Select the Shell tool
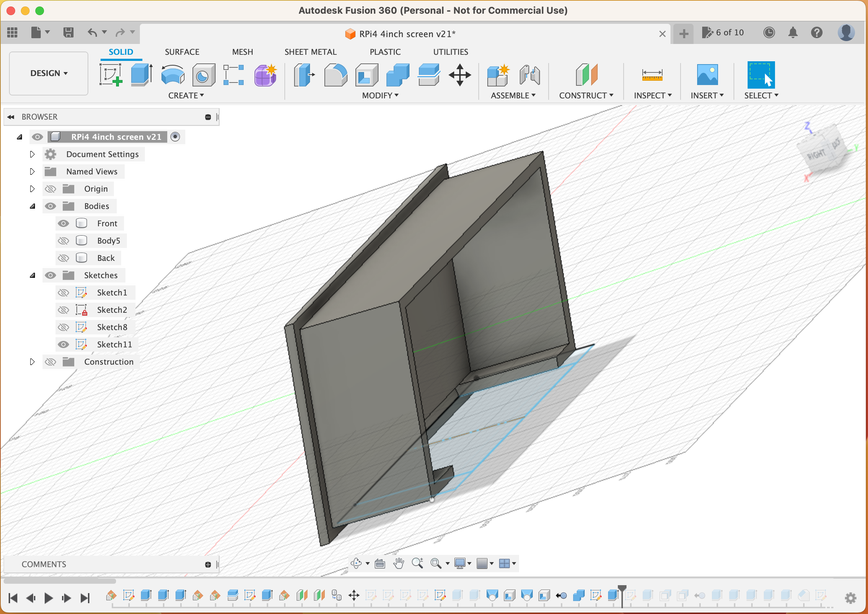Screen dimensions: 868x614 (366, 75)
